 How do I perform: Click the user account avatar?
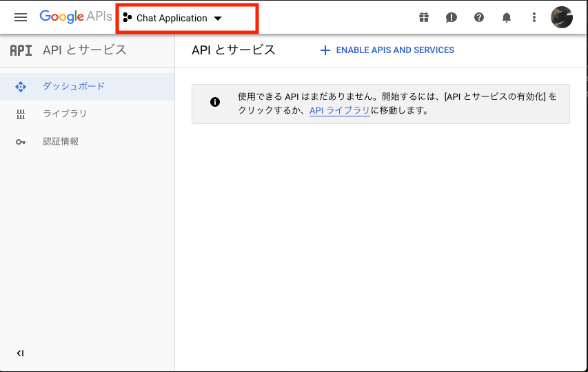[x=561, y=17]
